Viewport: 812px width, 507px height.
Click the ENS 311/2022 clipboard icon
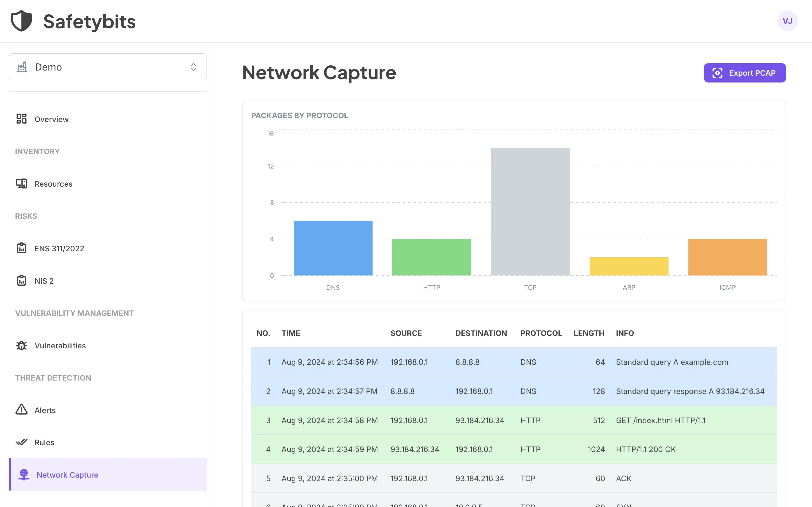[x=21, y=248]
